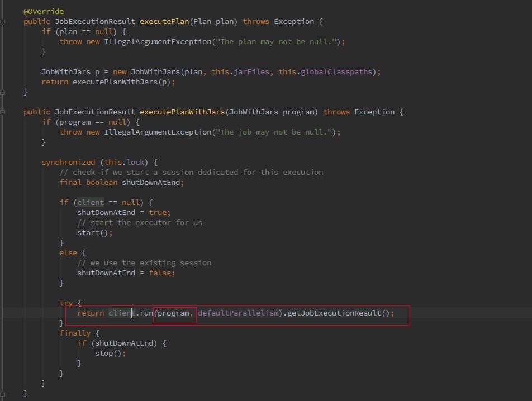The width and height of the screenshot is (532, 401).
Task: Click the try keyword
Action: (x=66, y=303)
